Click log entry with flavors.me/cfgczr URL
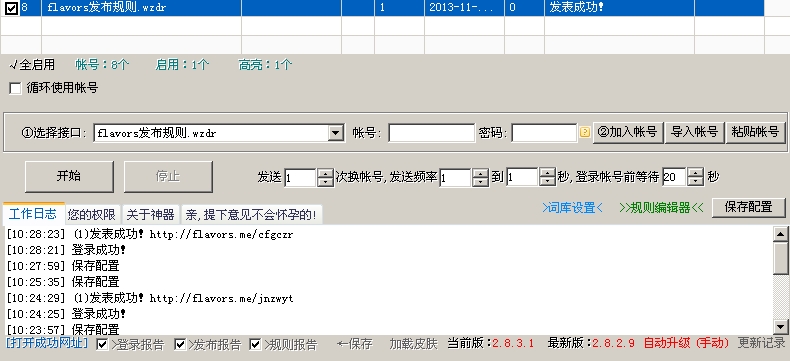790x361 pixels. point(150,235)
